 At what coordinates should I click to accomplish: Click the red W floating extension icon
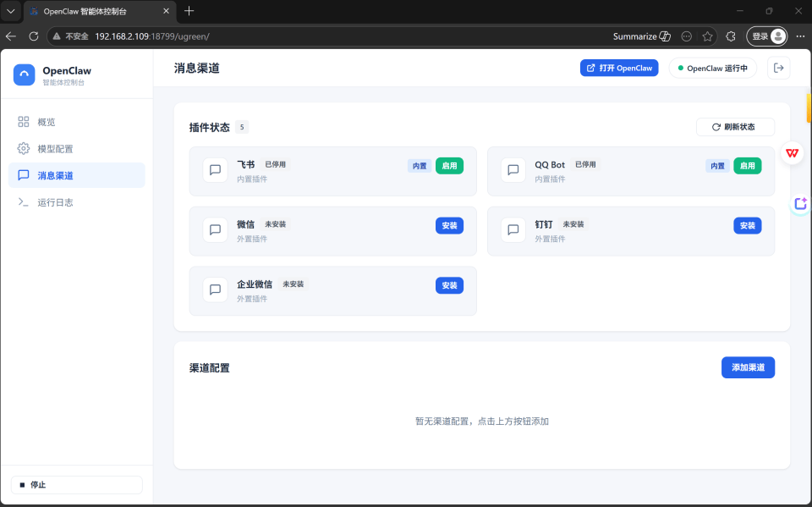[792, 153]
